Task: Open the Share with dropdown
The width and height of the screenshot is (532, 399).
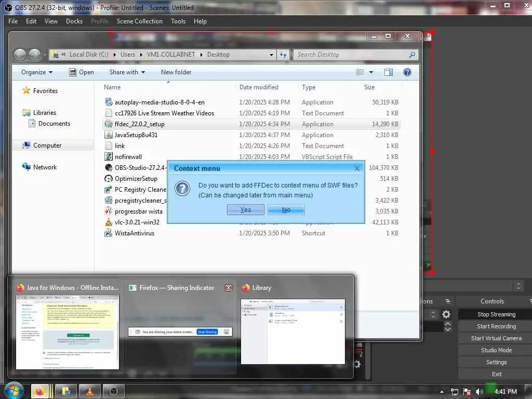Action: click(x=127, y=72)
